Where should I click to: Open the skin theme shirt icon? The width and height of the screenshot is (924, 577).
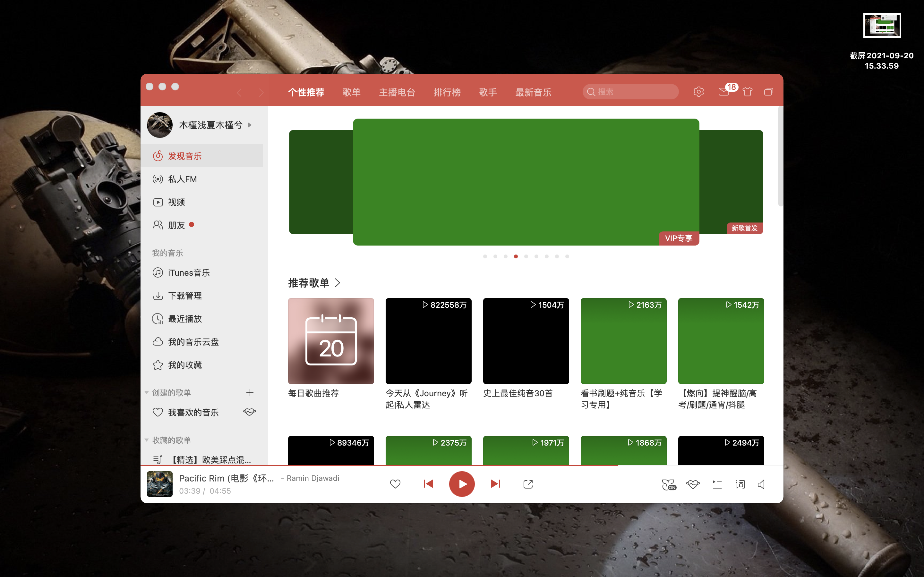pos(747,92)
